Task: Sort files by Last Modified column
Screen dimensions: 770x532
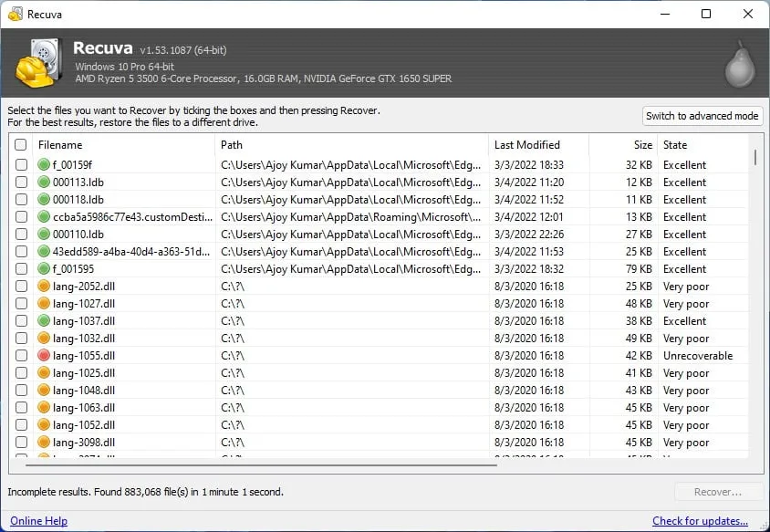Action: coord(527,145)
